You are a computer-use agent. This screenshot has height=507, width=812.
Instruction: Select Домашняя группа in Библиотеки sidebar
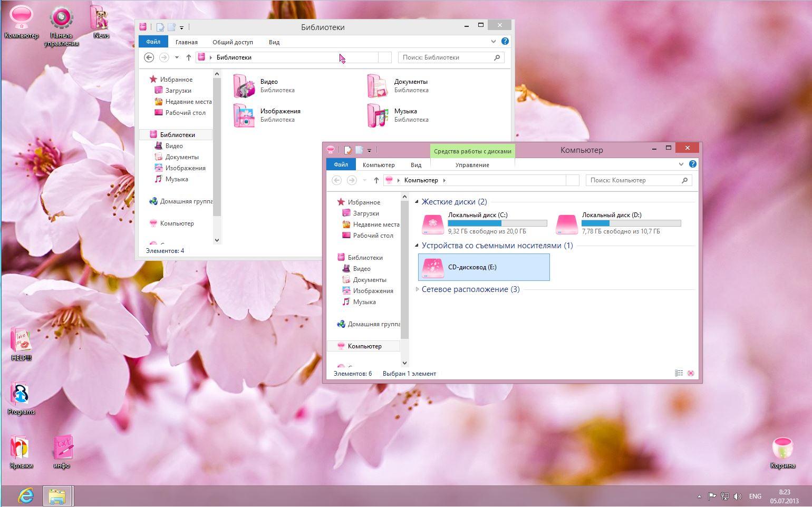tap(186, 201)
